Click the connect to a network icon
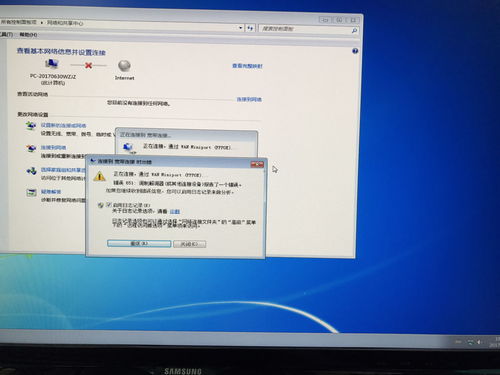 click(x=31, y=148)
